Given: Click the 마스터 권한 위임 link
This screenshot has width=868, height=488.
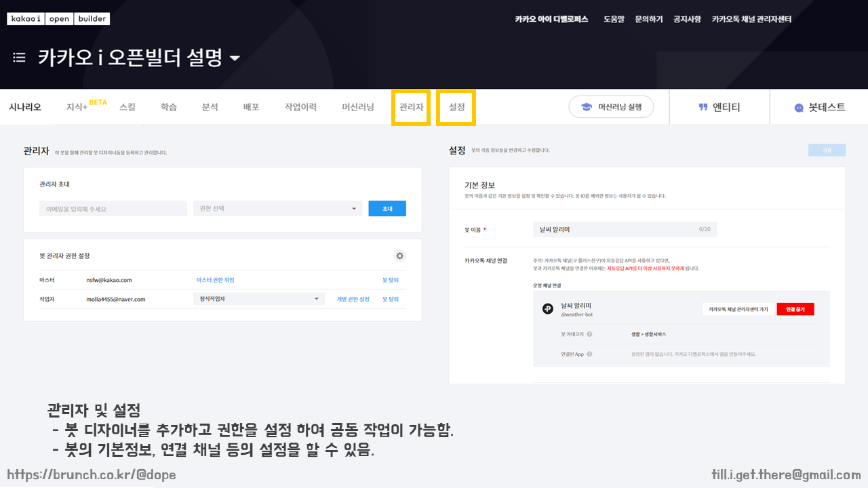Looking at the screenshot, I should tap(215, 280).
